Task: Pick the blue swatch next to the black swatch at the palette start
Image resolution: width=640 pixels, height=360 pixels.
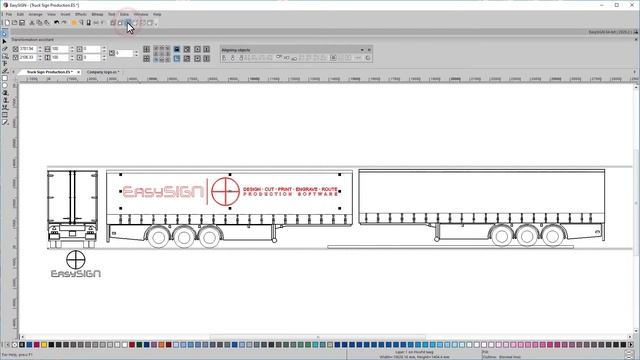Action: (x=29, y=345)
